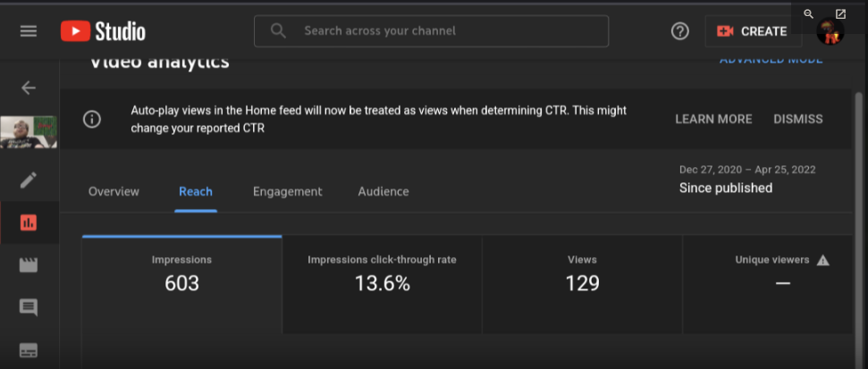This screenshot has width=868, height=369.
Task: Click the LEARN MORE link
Action: click(x=713, y=119)
